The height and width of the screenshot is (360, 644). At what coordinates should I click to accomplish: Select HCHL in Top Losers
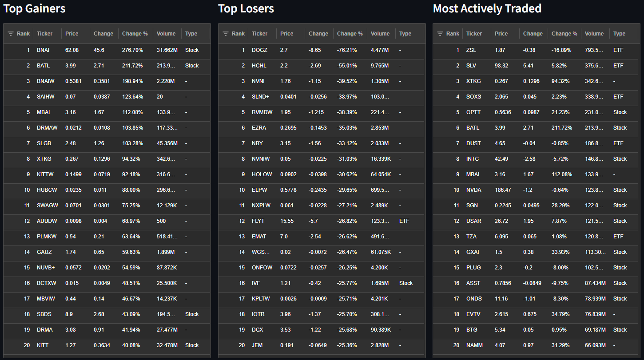(x=259, y=66)
